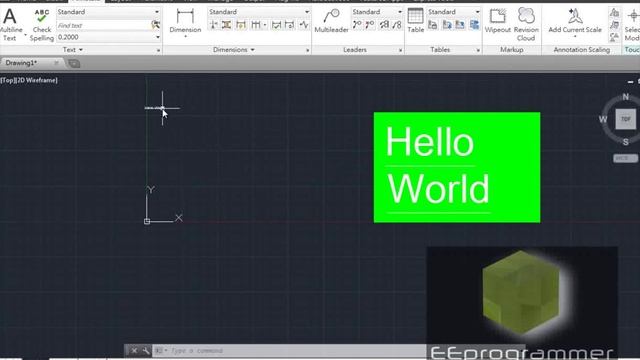Select the Multiline Text tool
The image size is (640, 360).
click(x=10, y=24)
